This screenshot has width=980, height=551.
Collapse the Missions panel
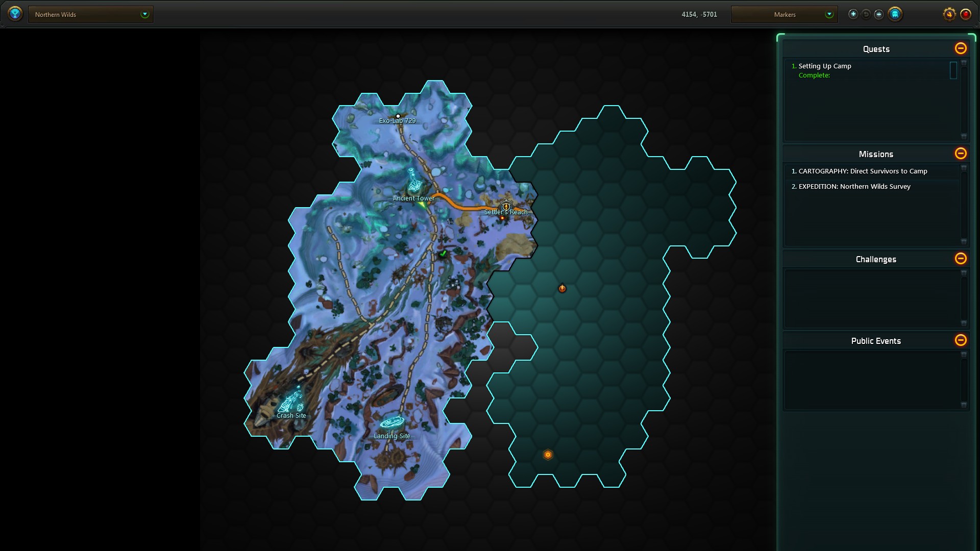tap(961, 154)
